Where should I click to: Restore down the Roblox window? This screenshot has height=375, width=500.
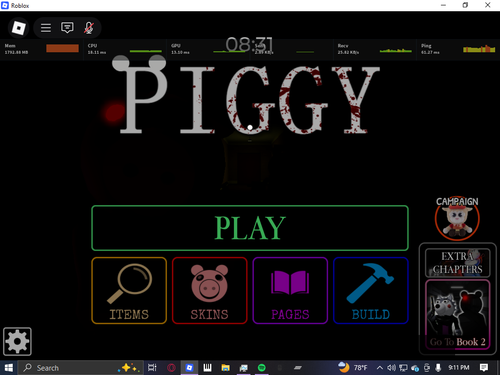click(465, 5)
